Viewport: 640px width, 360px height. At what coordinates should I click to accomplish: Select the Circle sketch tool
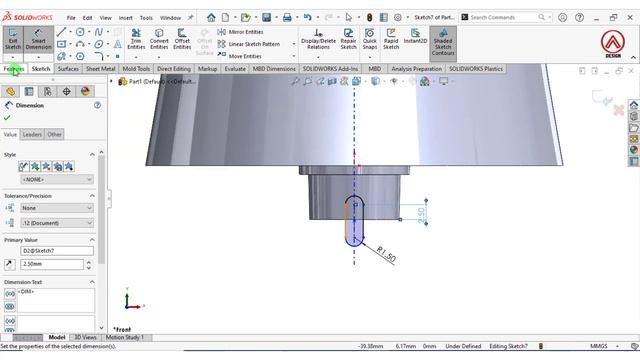pyautogui.click(x=80, y=32)
